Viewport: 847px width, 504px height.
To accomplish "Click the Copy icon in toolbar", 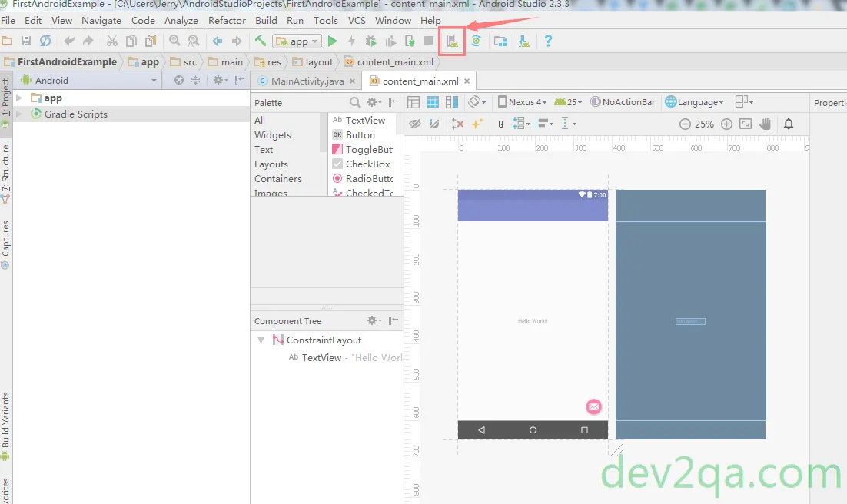I will point(131,41).
